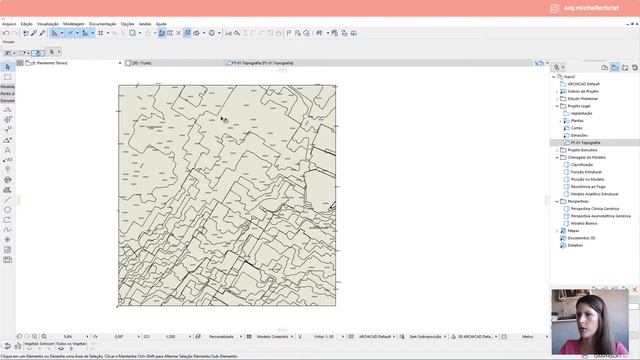The height and width of the screenshot is (360, 640).
Task: Select Detalhes item in Navigator
Action: [x=575, y=246]
